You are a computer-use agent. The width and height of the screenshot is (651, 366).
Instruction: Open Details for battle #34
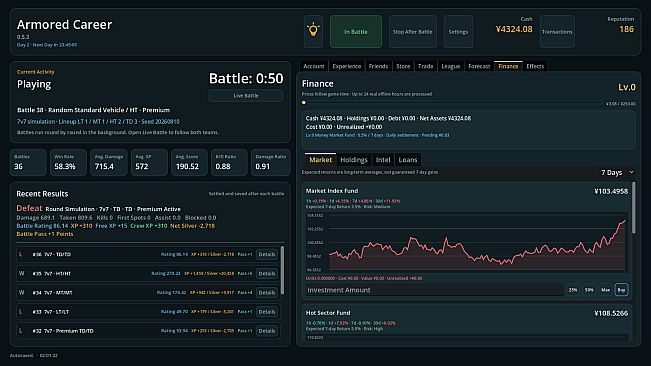pyautogui.click(x=267, y=293)
